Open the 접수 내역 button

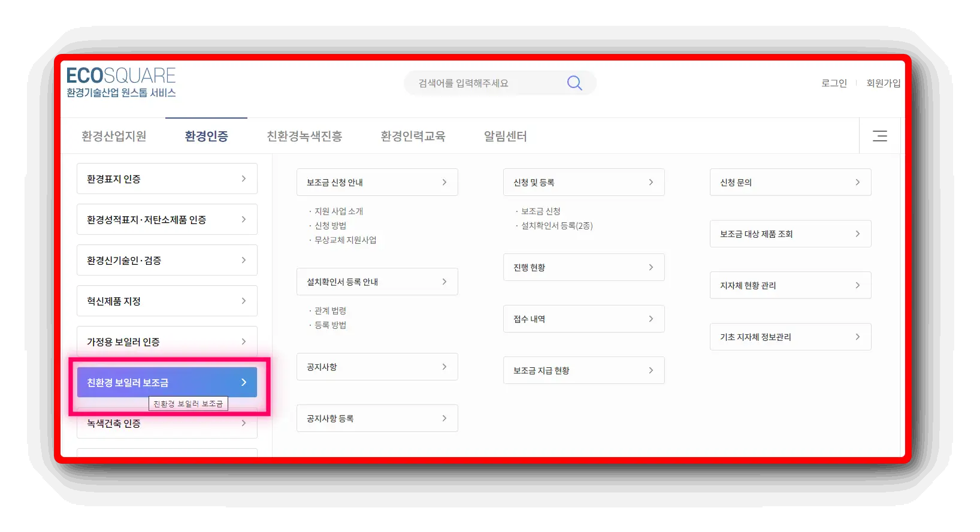pos(584,319)
